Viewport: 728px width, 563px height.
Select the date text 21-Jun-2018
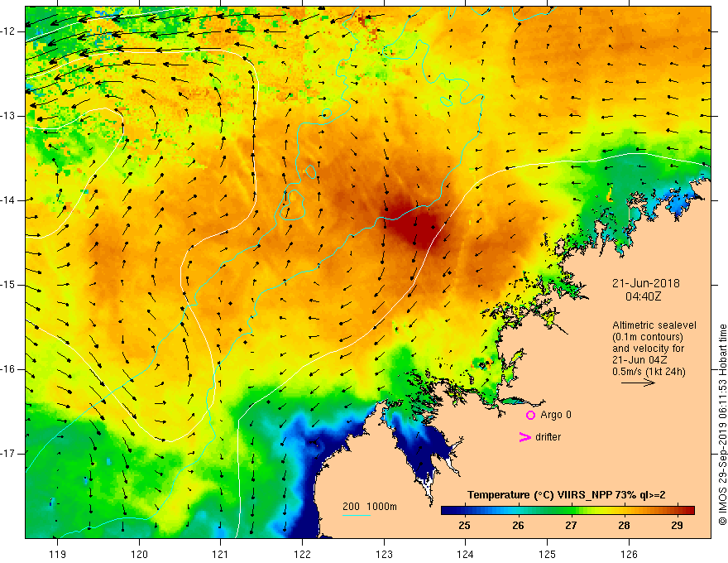click(x=646, y=283)
